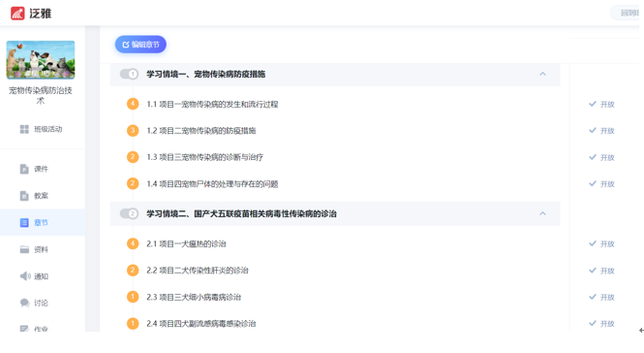644x353 pixels.
Task: Open 1.2 项目二宠物传染病的防疫措施
Action: pyautogui.click(x=201, y=131)
